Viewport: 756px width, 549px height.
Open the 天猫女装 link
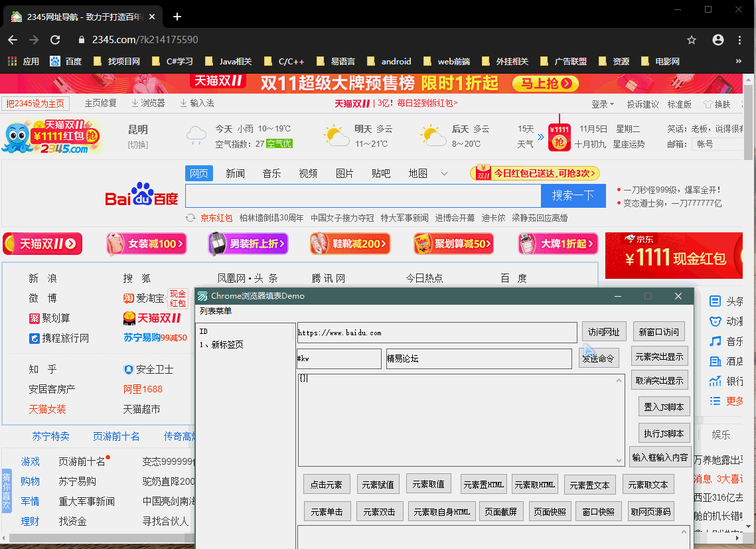[x=47, y=410]
